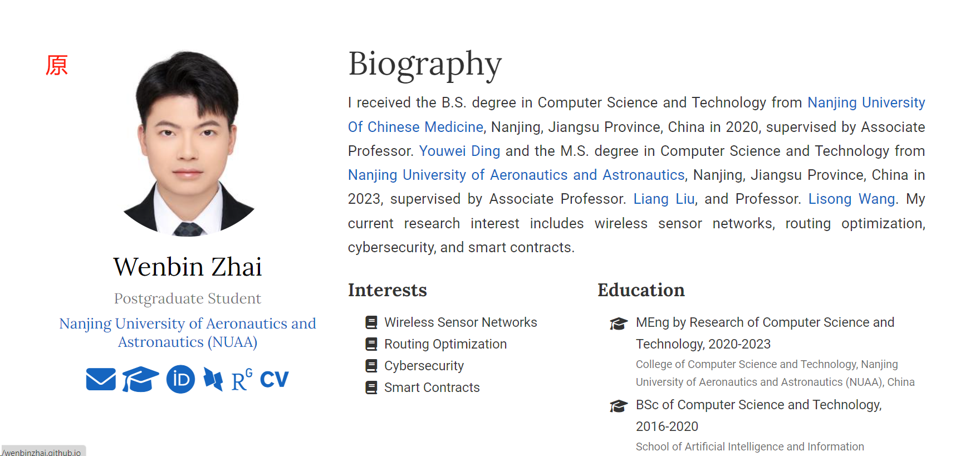This screenshot has width=980, height=456.
Task: Visit the Liang Liu link
Action: tap(664, 199)
